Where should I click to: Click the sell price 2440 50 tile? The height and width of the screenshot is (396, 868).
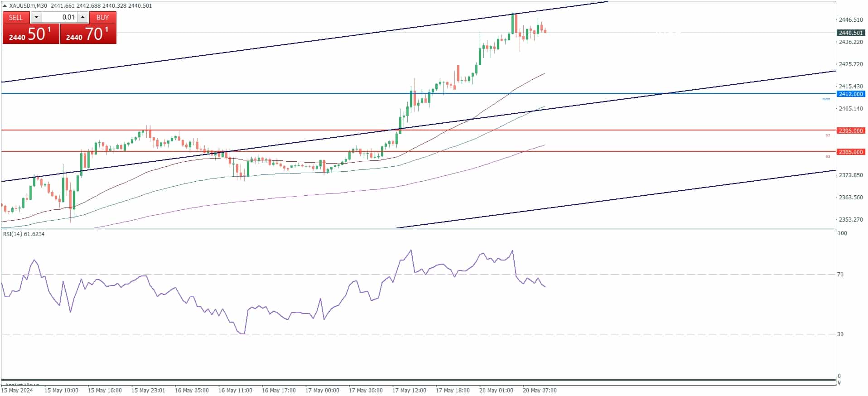[x=31, y=34]
